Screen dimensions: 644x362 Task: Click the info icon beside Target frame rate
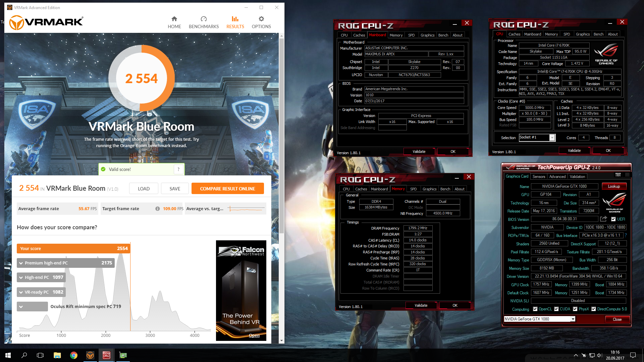[x=157, y=208]
